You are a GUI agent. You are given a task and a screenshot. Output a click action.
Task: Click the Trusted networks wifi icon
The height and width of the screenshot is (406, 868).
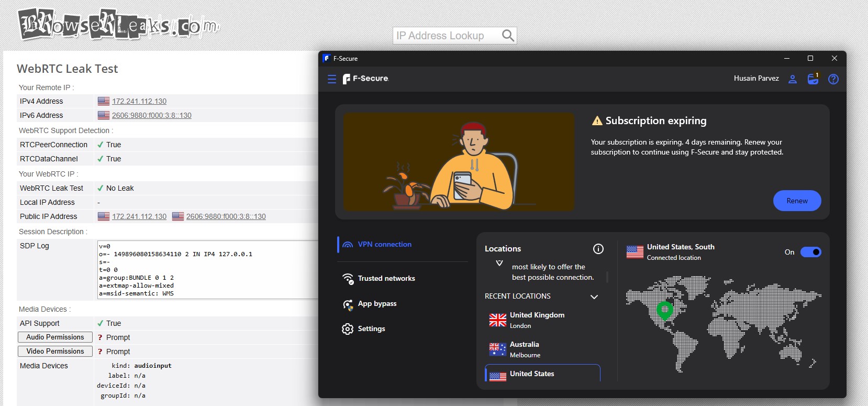348,279
